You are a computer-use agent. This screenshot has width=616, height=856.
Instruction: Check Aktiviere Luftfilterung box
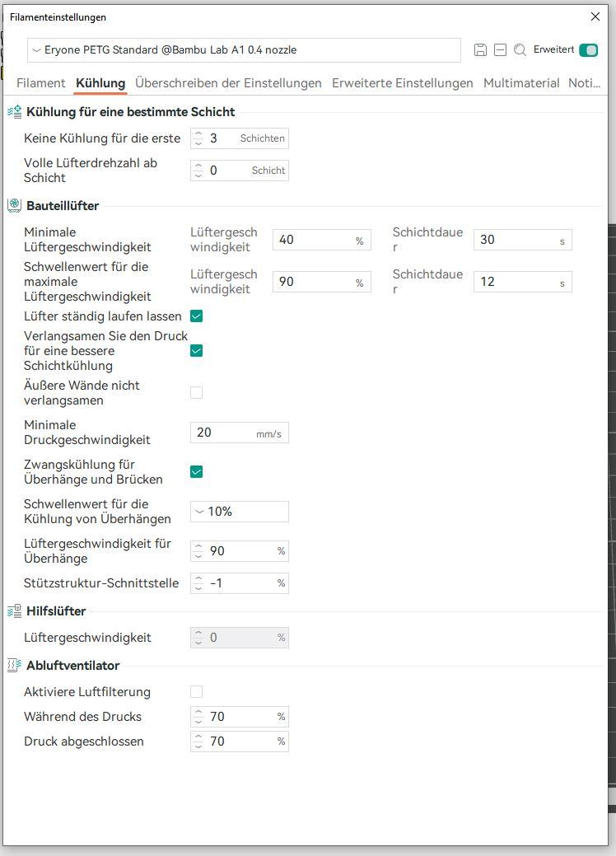click(x=196, y=692)
